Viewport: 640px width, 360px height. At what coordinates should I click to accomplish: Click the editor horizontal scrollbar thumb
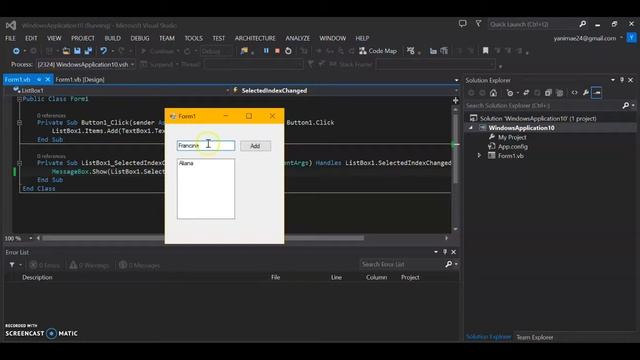[203, 238]
